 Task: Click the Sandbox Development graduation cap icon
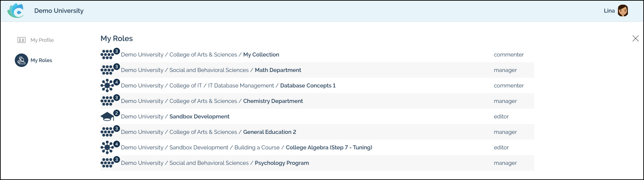(x=108, y=116)
